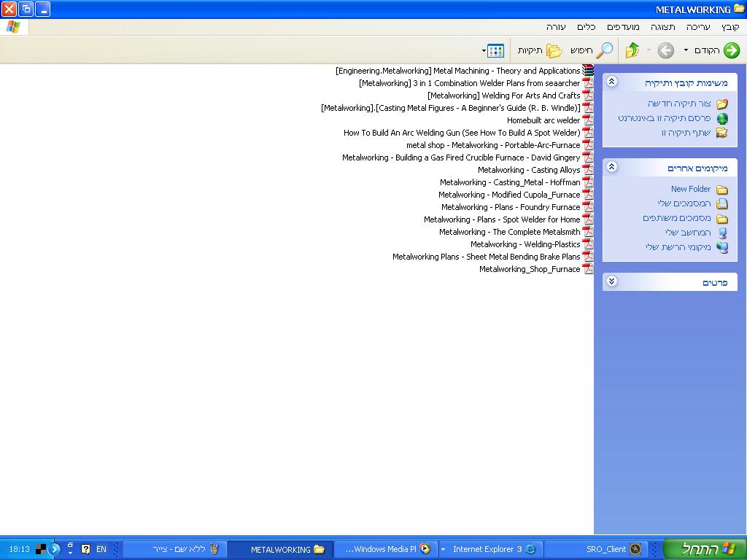Click the Make a new folder link
Screen dimensions: 747x560
pos(678,104)
